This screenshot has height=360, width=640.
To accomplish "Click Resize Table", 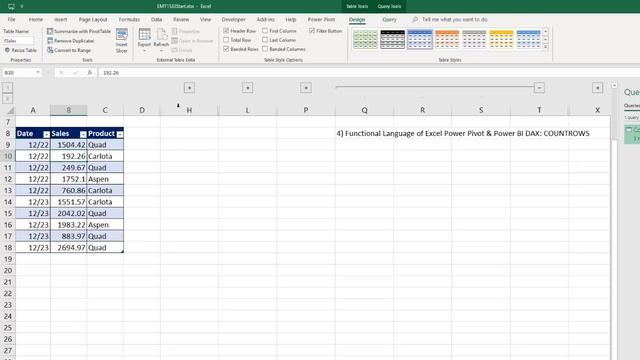I will coord(21,50).
